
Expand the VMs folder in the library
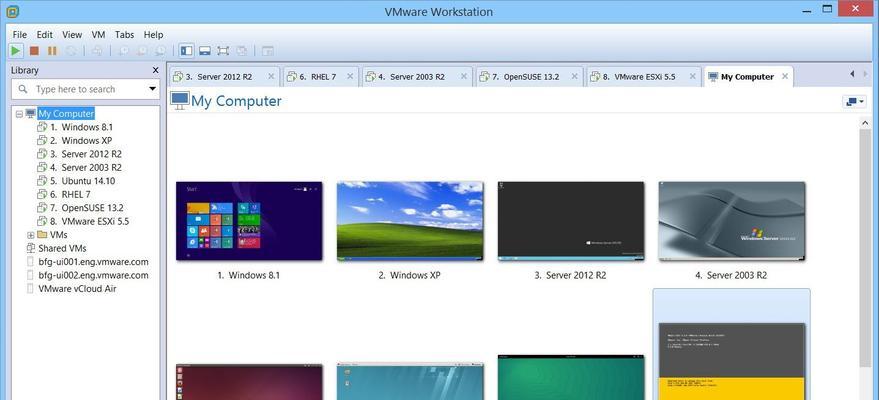(30, 235)
